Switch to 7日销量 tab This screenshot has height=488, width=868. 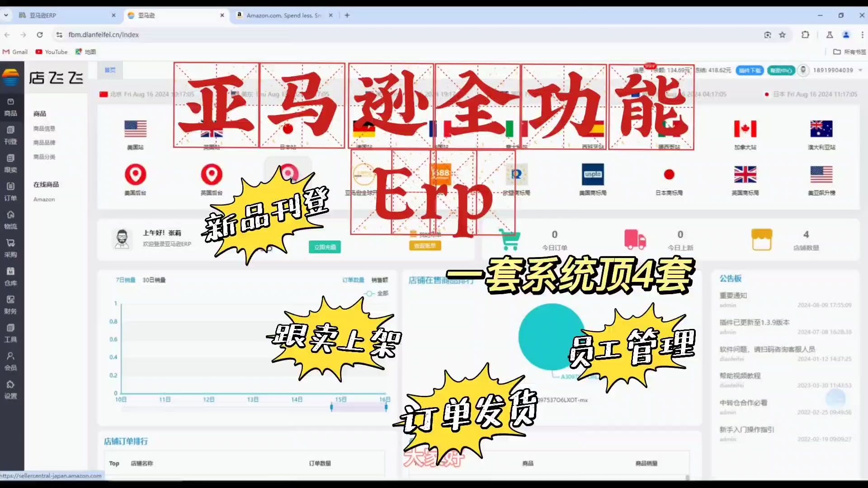(x=125, y=279)
